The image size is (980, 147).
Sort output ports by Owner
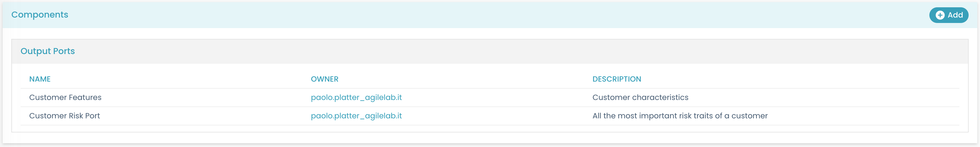[325, 79]
